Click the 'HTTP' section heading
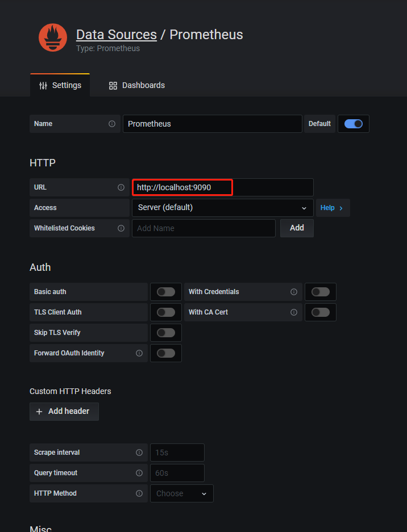This screenshot has height=532, width=407. [43, 163]
